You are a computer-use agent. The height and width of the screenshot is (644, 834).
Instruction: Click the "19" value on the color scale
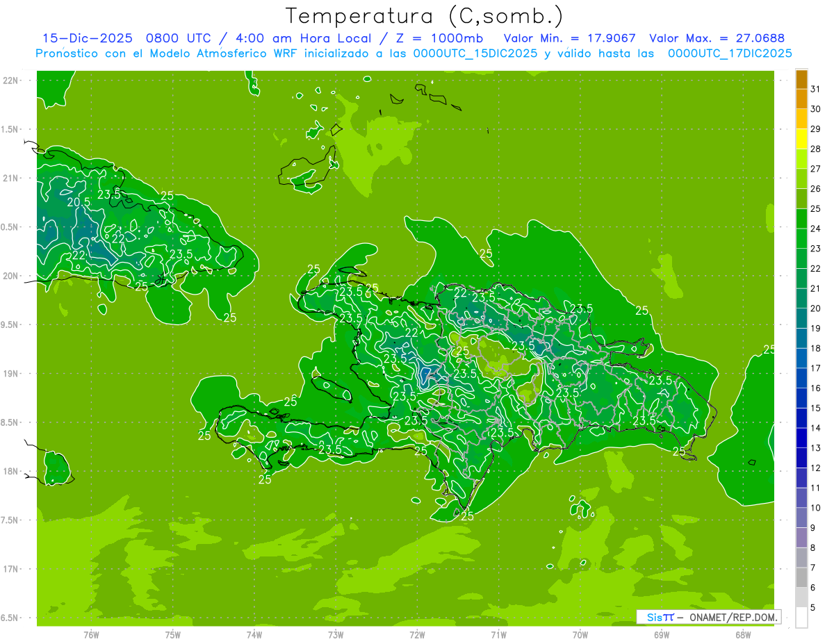[815, 329]
